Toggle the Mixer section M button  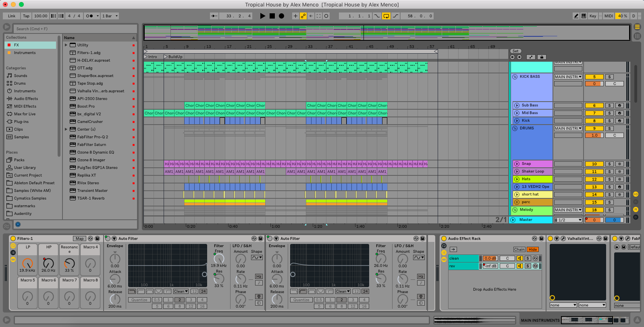point(636,209)
